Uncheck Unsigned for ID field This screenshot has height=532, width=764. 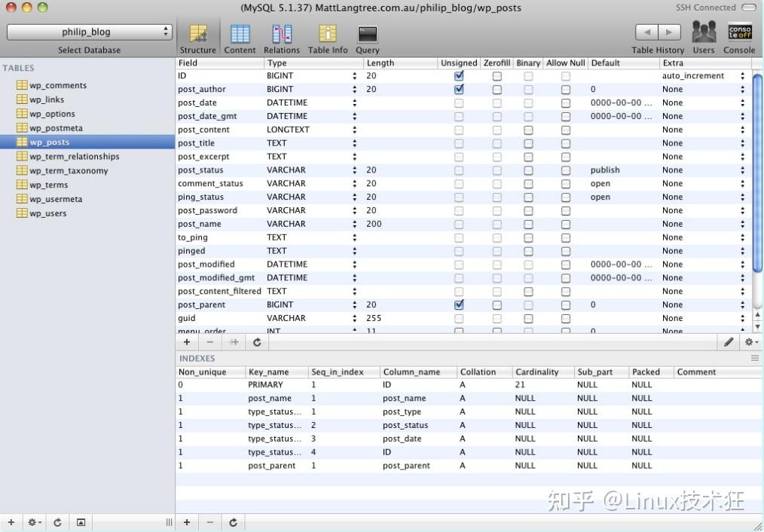459,75
